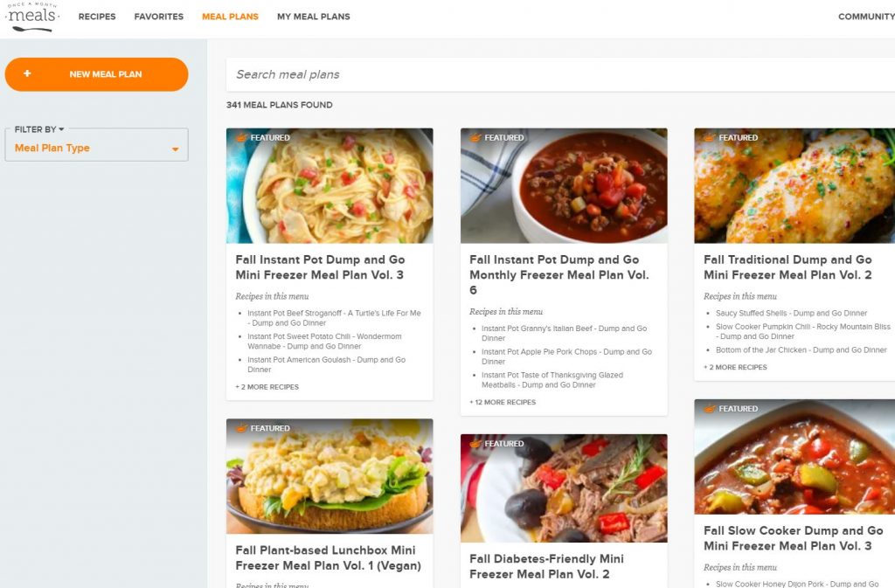Viewport: 895px width, 588px height.
Task: Click the plus icon on New Meal Plan
Action: coord(27,73)
